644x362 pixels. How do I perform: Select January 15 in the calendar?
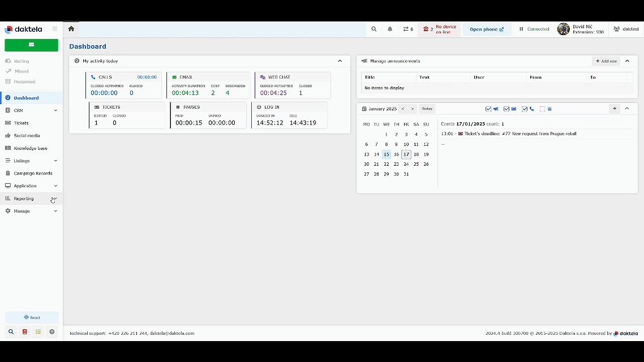tap(386, 154)
